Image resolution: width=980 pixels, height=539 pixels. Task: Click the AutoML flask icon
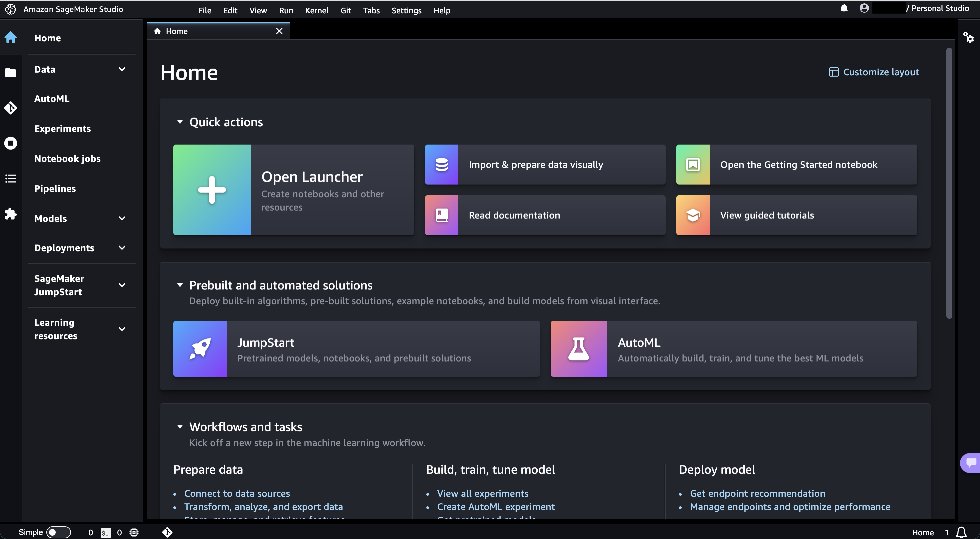(579, 348)
